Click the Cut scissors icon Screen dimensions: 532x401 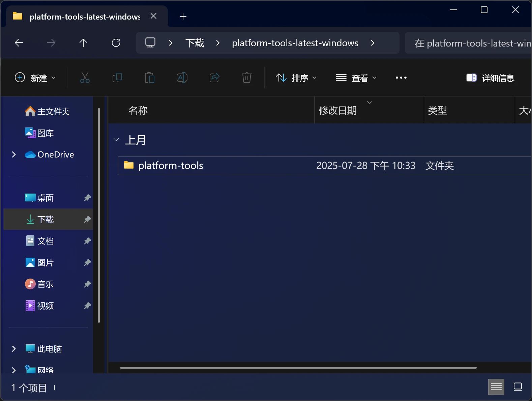[x=85, y=78]
